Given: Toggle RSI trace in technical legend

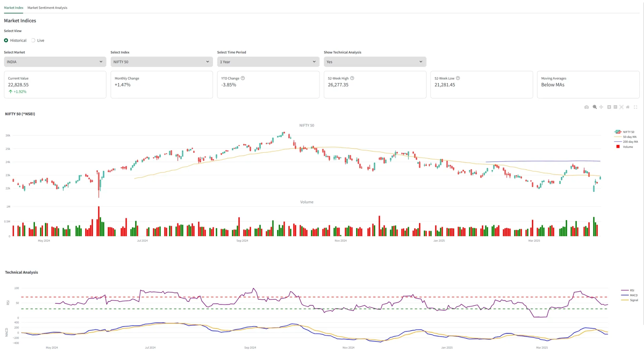Looking at the screenshot, I should pyautogui.click(x=628, y=290).
